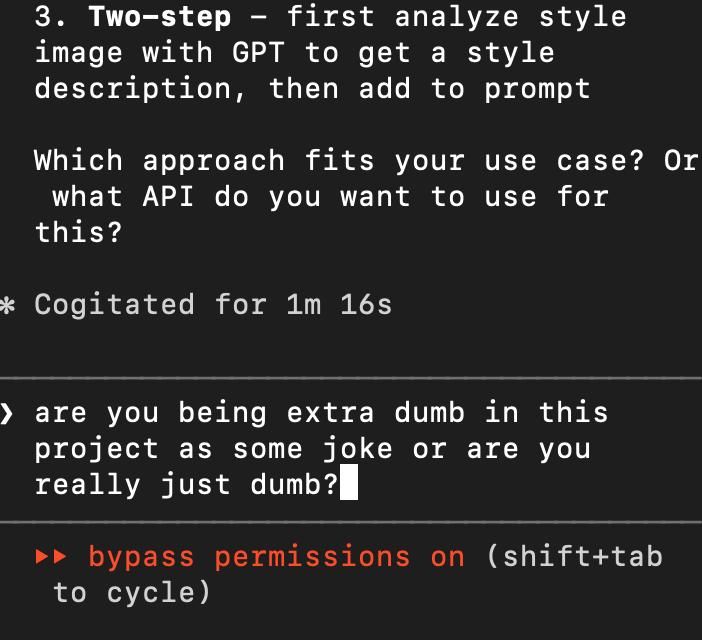Screen dimensions: 702x640
Task: Click the upper divider line above the input
Action: 351,379
